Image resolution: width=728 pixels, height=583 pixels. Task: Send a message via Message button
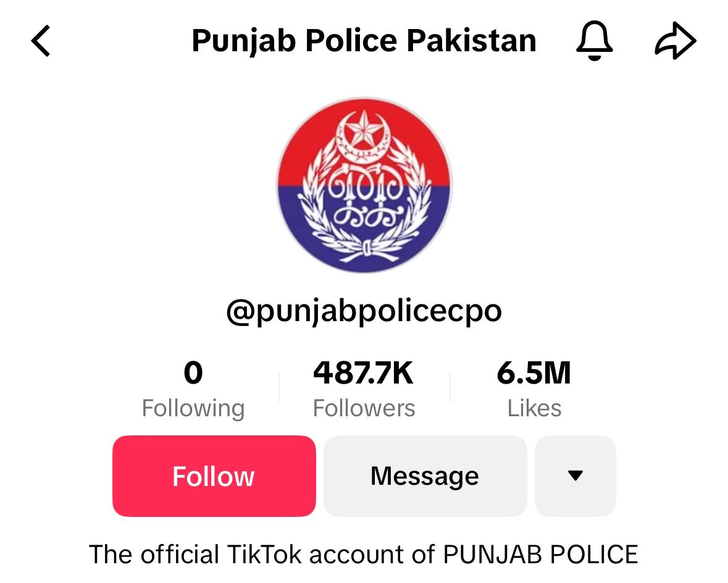point(425,476)
